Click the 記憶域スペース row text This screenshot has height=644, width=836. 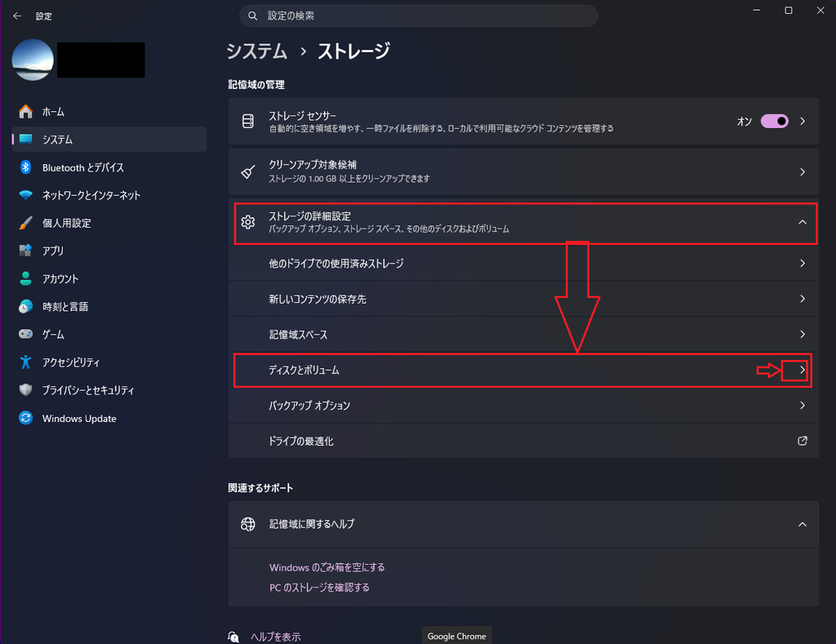click(298, 335)
